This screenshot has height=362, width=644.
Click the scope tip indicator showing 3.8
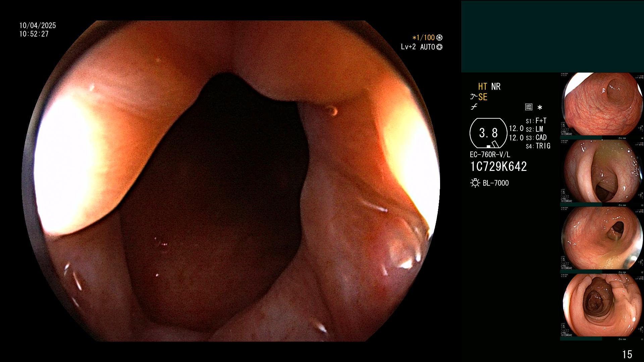pos(488,133)
